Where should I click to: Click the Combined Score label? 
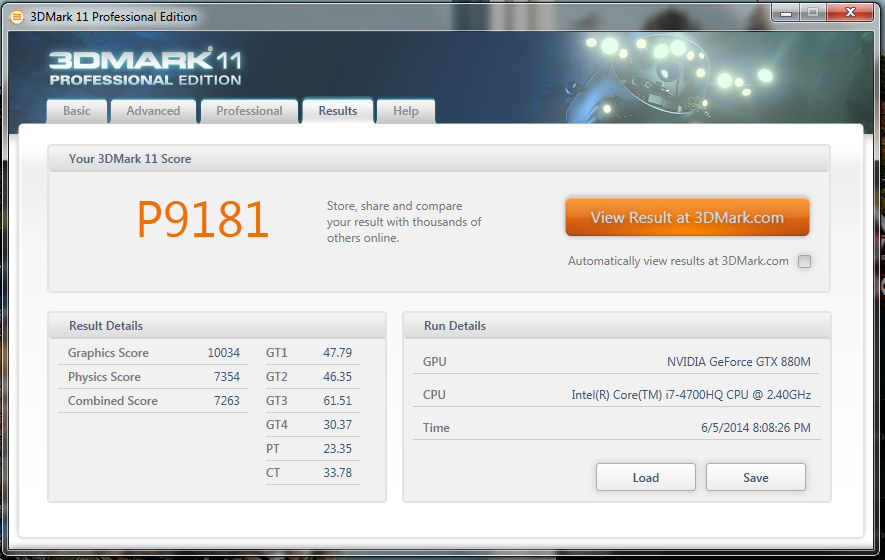(x=113, y=401)
